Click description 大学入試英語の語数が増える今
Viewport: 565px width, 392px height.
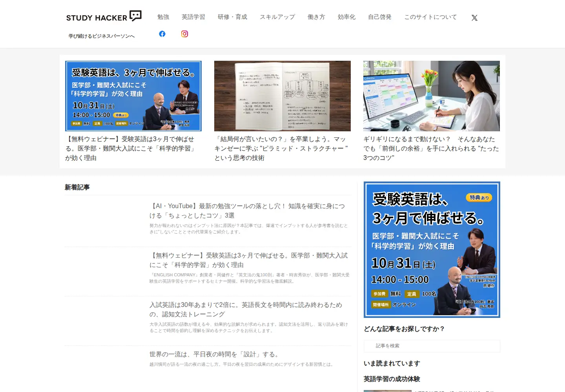(x=249, y=327)
